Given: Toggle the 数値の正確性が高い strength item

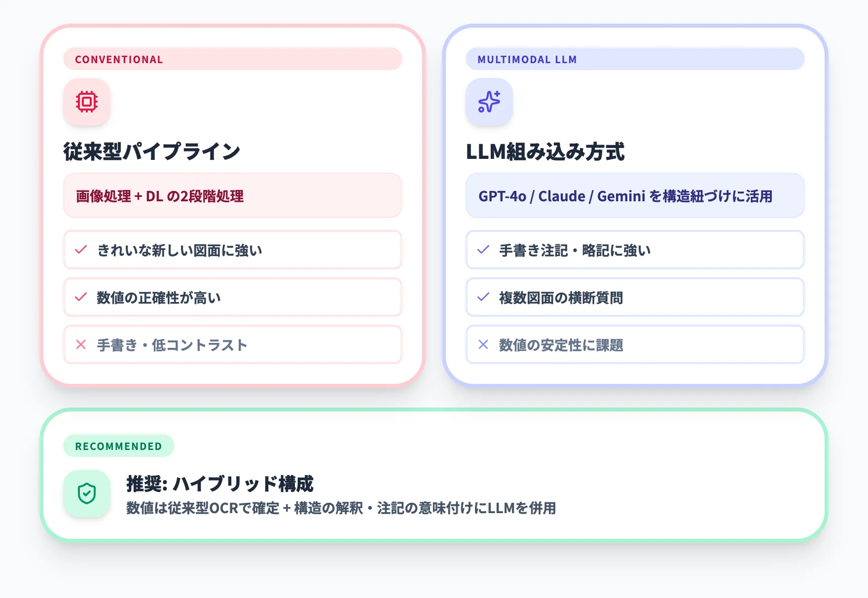Looking at the screenshot, I should point(232,298).
